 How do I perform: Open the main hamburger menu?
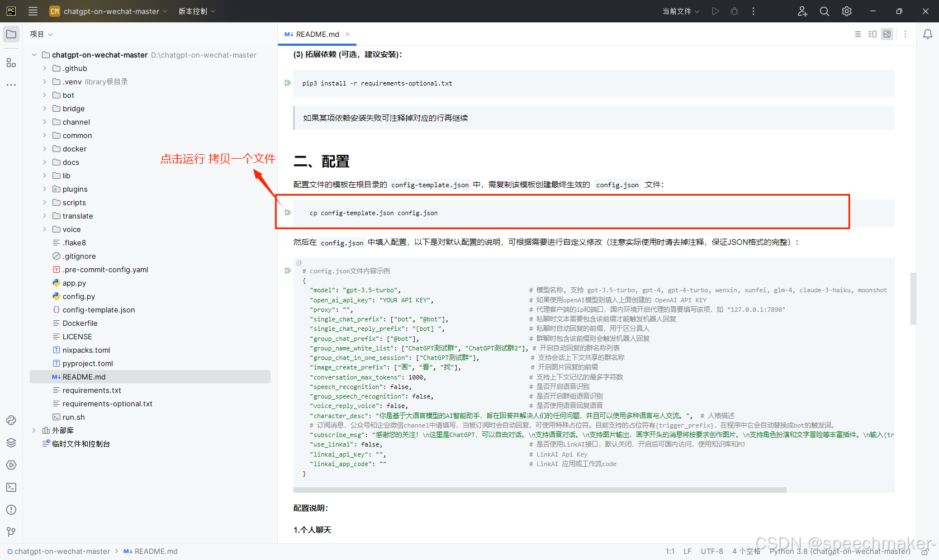coord(33,11)
